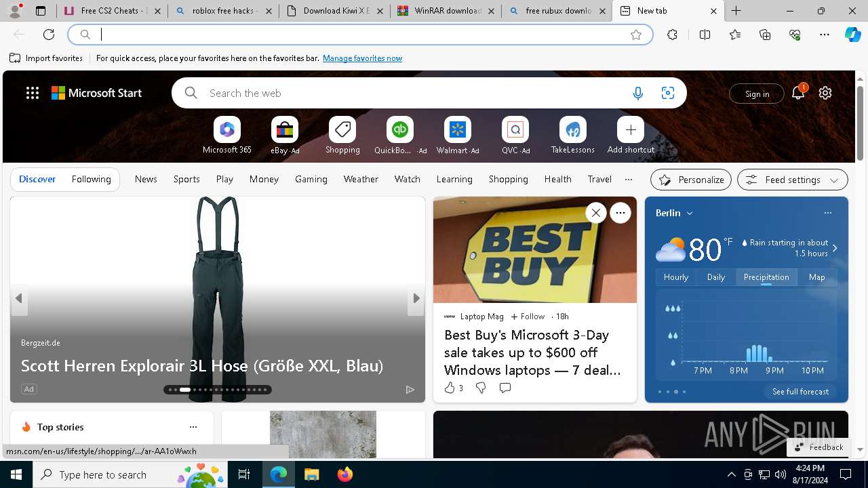
Task: Click the browser address bar
Action: click(359, 35)
